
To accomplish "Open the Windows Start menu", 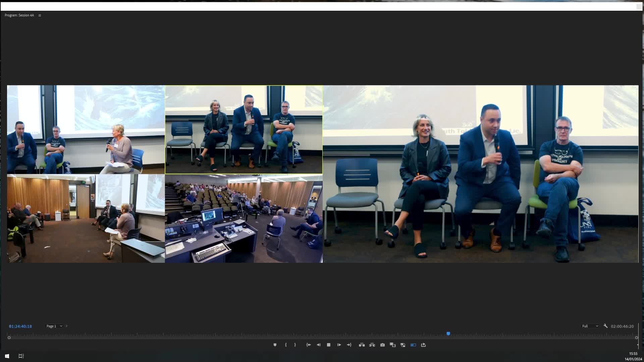I will [x=7, y=356].
